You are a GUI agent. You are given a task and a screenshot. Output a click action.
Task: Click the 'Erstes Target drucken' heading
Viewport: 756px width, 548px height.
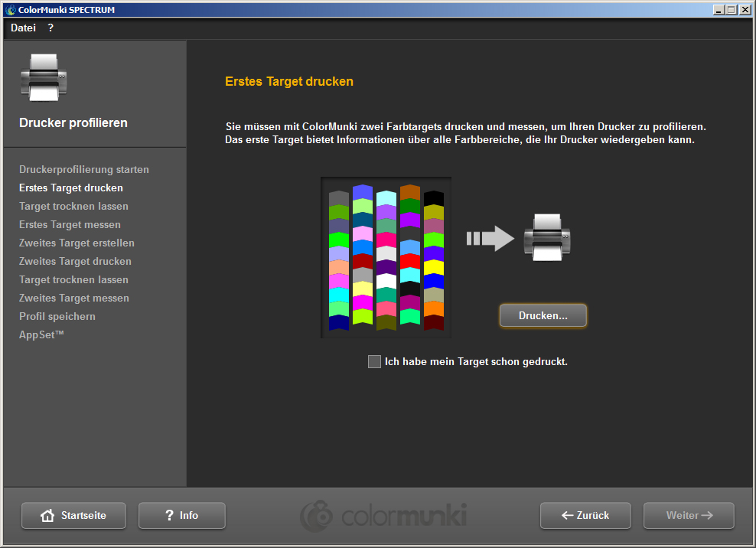coord(289,81)
